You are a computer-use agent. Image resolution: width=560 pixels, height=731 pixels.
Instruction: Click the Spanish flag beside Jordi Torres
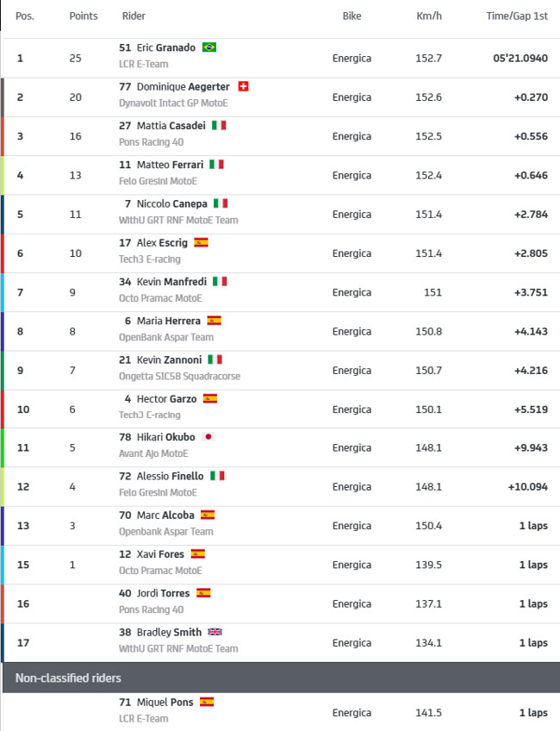203,593
